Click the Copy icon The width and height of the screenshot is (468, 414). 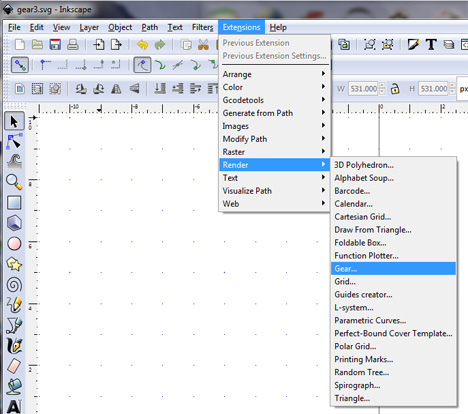pos(186,44)
